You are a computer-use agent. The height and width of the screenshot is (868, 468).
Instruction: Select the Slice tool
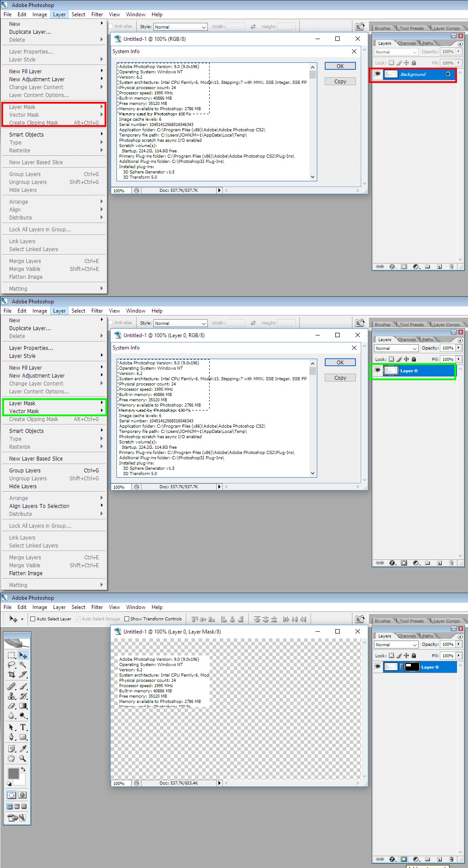(23, 674)
